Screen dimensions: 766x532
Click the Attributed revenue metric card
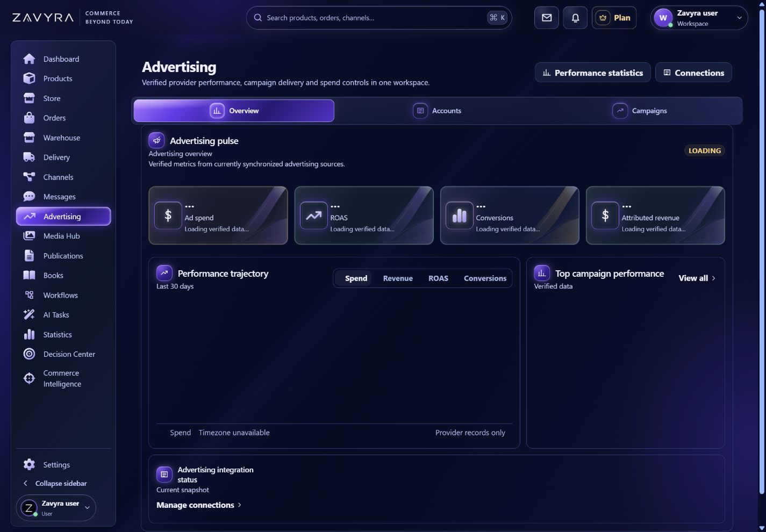pyautogui.click(x=655, y=215)
